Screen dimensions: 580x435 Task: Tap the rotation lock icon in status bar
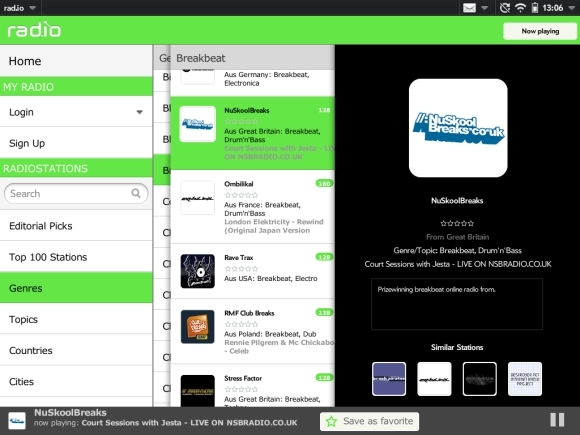pyautogui.click(x=505, y=8)
